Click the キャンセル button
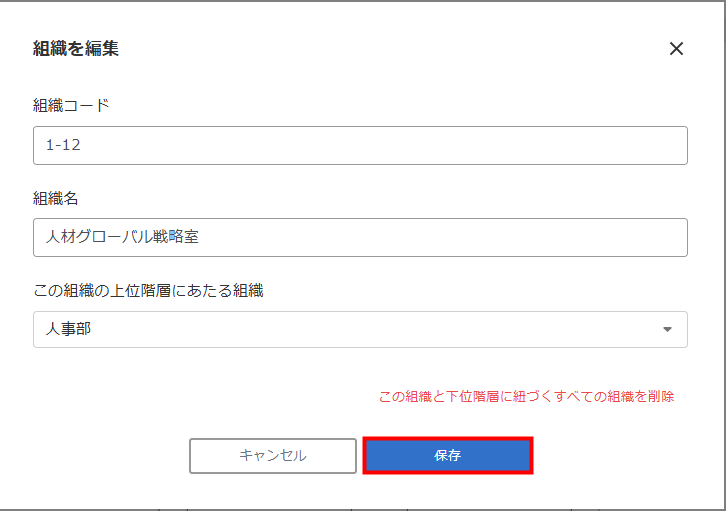 (273, 456)
